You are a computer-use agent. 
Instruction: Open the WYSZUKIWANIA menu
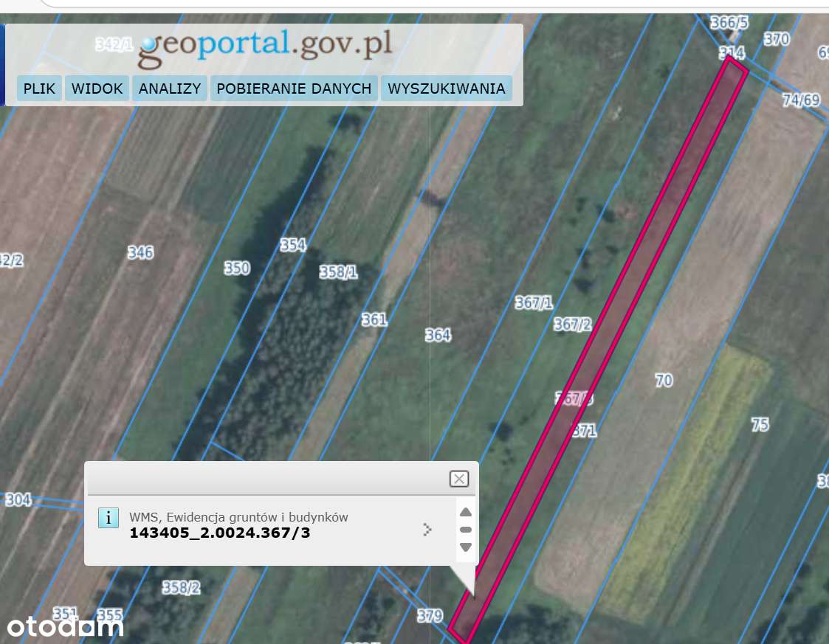point(446,89)
